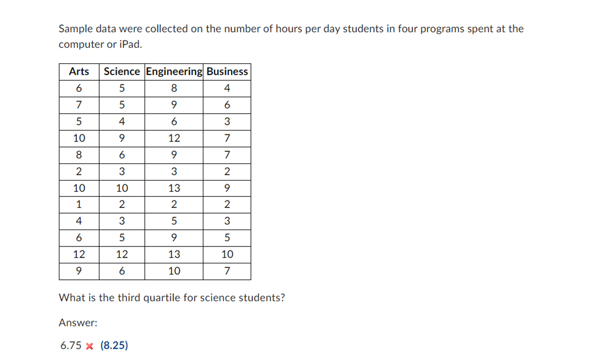Click the Science value 12 cell
The width and height of the screenshot is (613, 364).
click(x=122, y=254)
